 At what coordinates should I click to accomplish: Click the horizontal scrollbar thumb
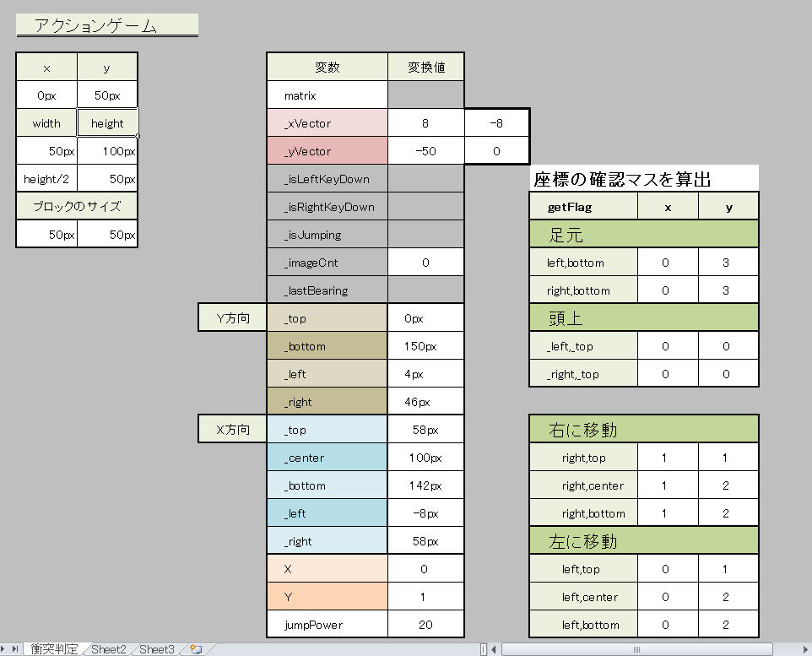pos(637,649)
